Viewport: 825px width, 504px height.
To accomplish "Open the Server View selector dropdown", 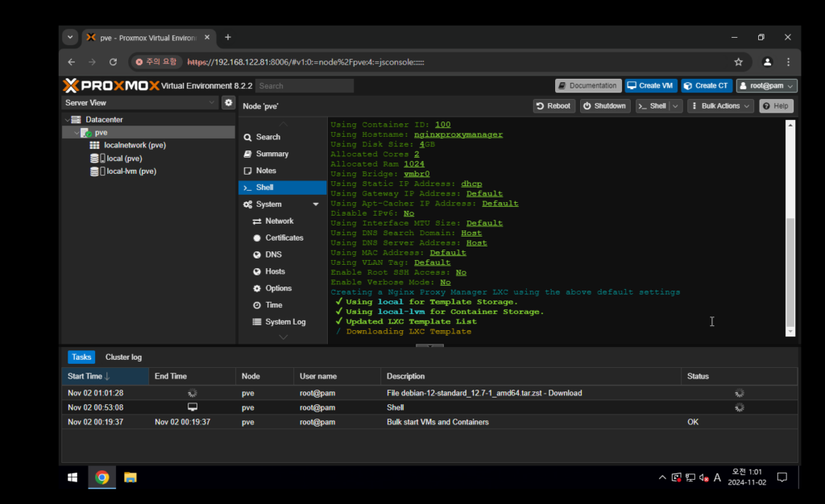I will coord(140,103).
